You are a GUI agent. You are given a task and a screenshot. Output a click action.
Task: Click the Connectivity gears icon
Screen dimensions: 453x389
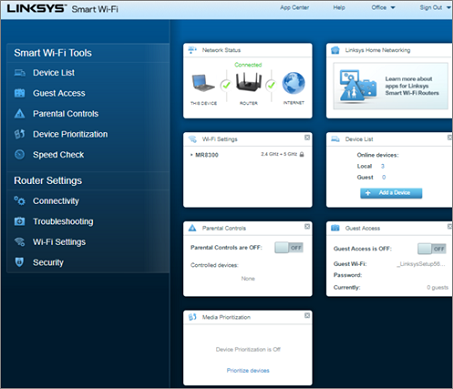20,201
